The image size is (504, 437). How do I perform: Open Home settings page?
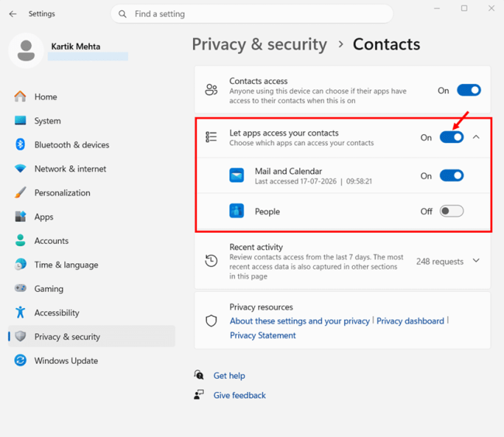point(91,96)
